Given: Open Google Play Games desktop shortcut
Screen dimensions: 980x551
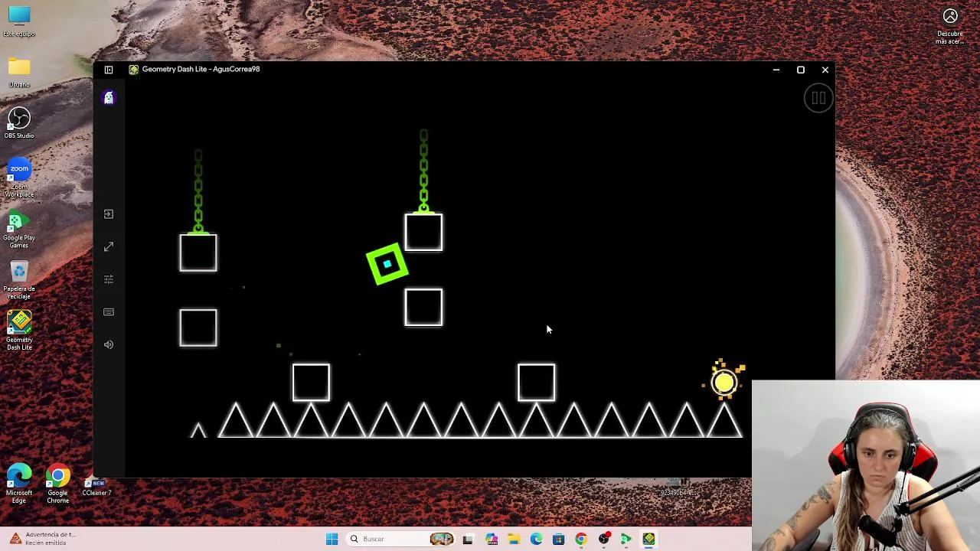Looking at the screenshot, I should tap(19, 229).
